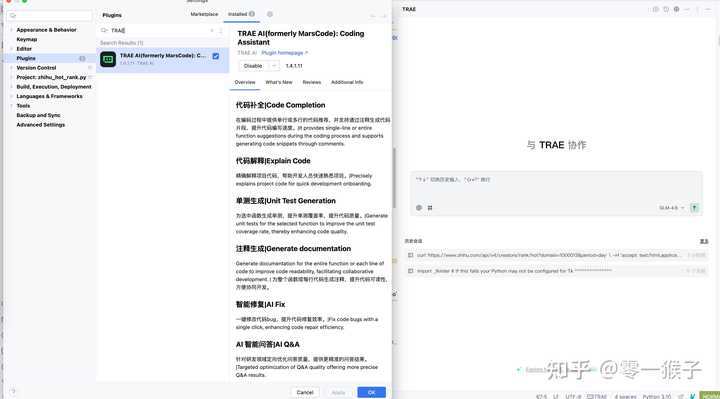Open the Reviews tab
Screen dimensions: 720x399
[312, 82]
